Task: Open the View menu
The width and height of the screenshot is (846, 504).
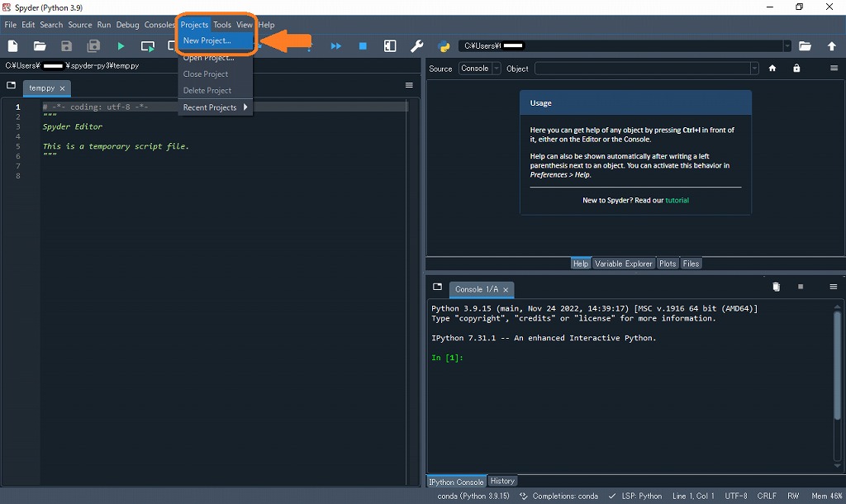Action: [x=244, y=25]
